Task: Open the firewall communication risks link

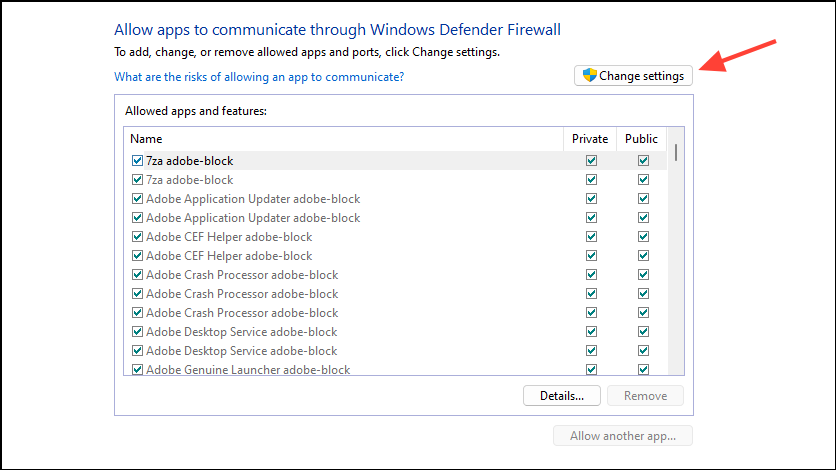Action: [259, 77]
